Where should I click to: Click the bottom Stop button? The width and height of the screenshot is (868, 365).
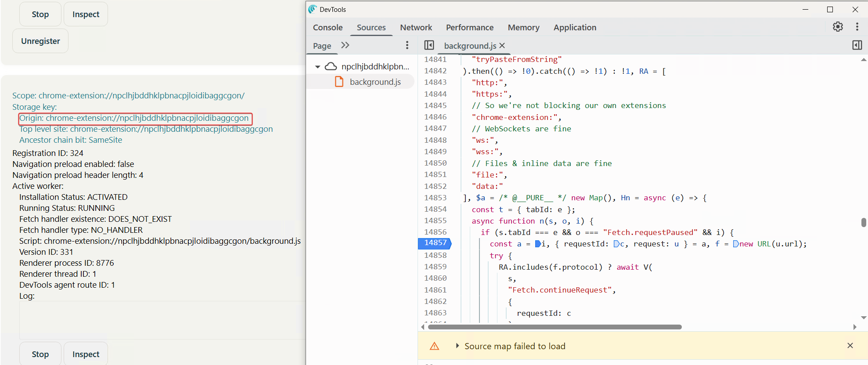[40, 354]
